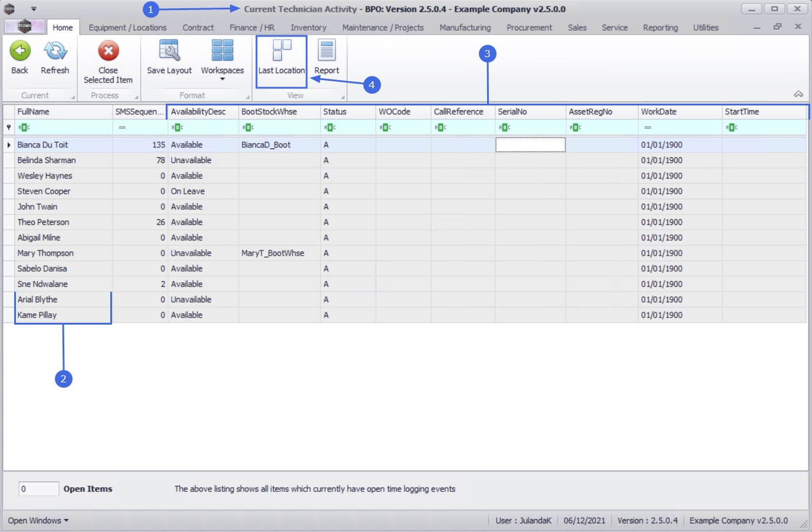812x532 pixels.
Task: Click On Leave availability cell
Action: (x=203, y=191)
